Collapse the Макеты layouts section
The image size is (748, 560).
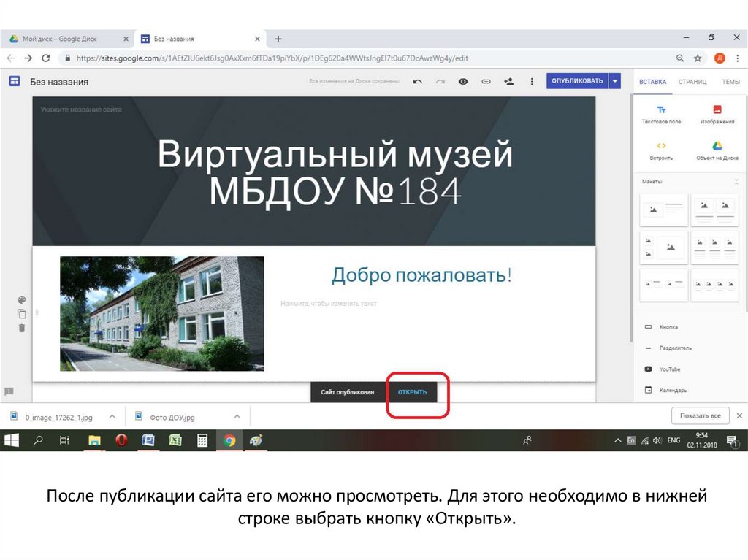click(735, 182)
